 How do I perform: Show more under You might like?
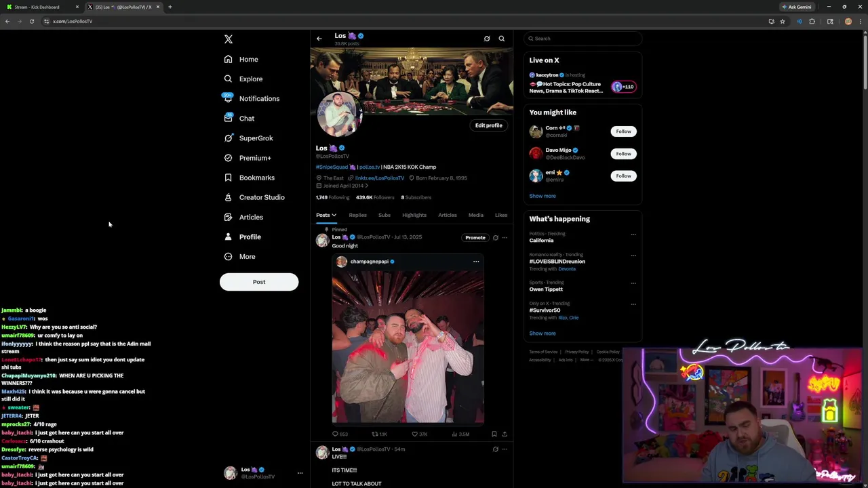pos(542,196)
